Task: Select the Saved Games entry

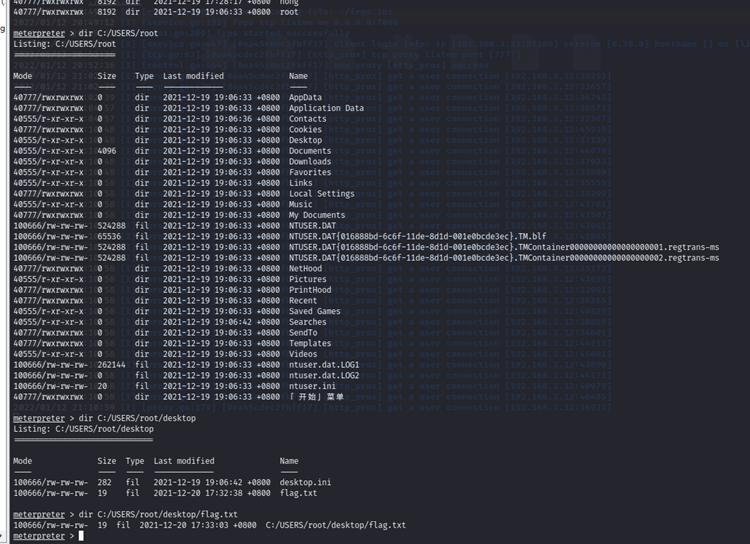Action: coord(315,311)
